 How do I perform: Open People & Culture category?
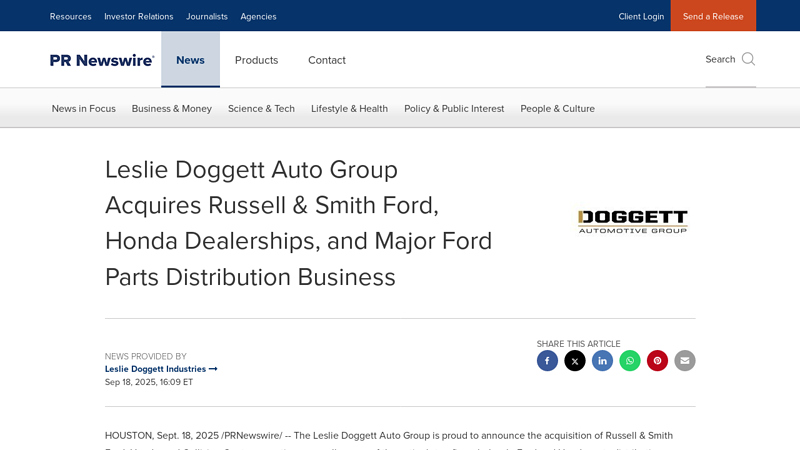pos(558,109)
